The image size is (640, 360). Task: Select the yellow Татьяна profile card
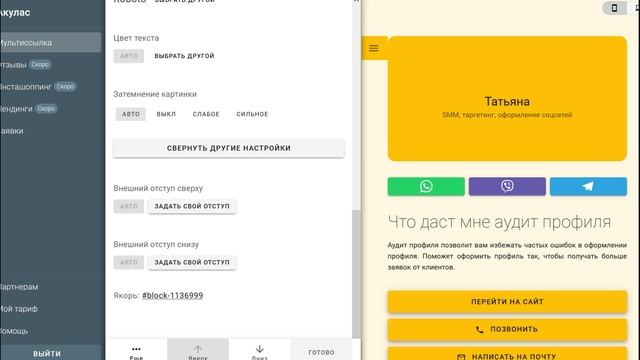pyautogui.click(x=507, y=98)
